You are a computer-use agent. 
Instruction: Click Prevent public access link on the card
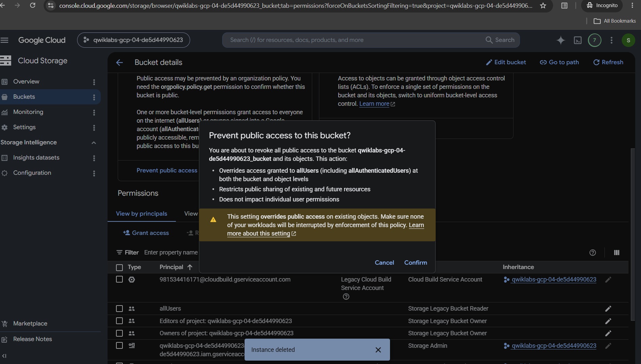tap(167, 170)
